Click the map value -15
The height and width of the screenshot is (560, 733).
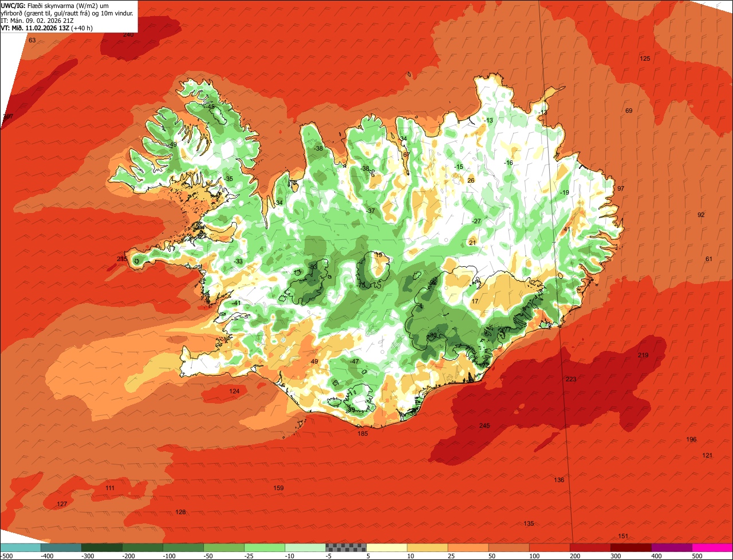(458, 167)
